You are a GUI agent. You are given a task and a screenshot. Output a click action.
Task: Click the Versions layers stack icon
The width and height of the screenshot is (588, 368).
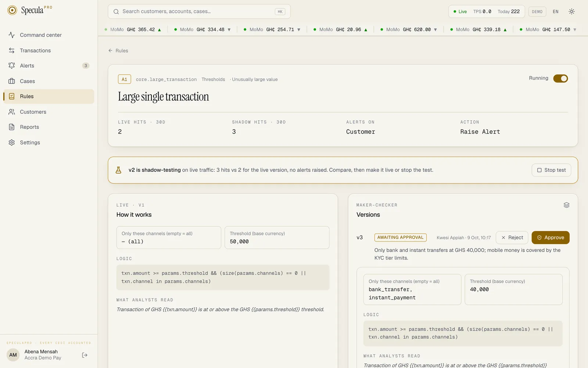tap(566, 205)
